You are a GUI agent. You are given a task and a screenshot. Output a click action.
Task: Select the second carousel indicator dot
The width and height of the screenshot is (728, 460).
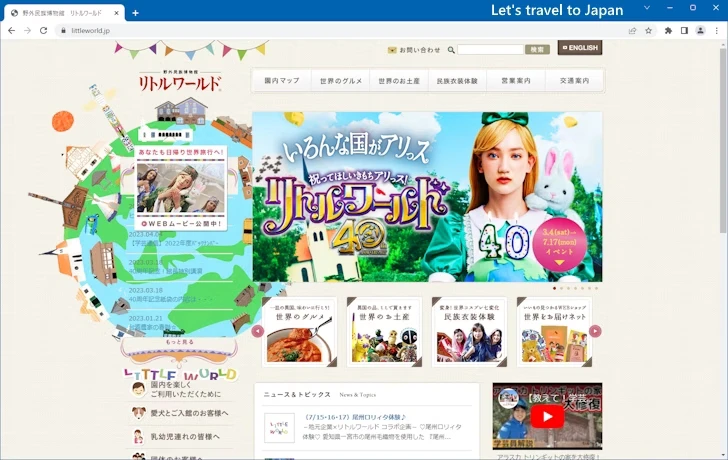(561, 288)
